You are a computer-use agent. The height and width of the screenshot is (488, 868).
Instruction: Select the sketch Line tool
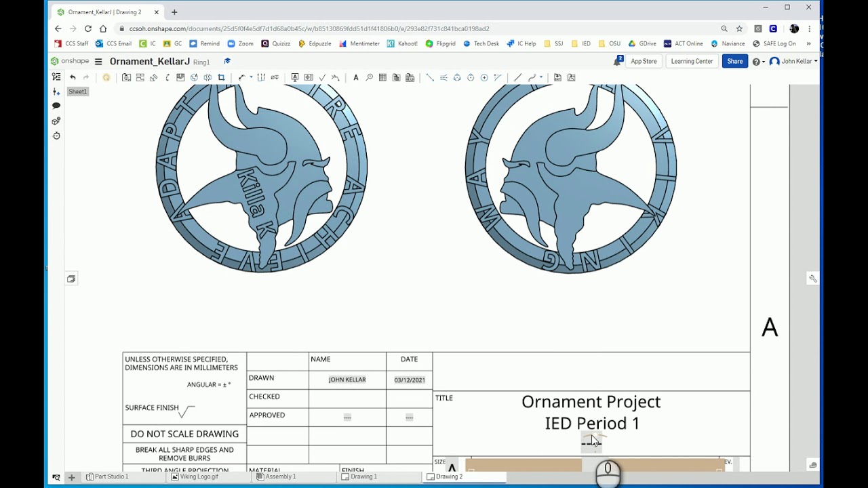tap(517, 77)
